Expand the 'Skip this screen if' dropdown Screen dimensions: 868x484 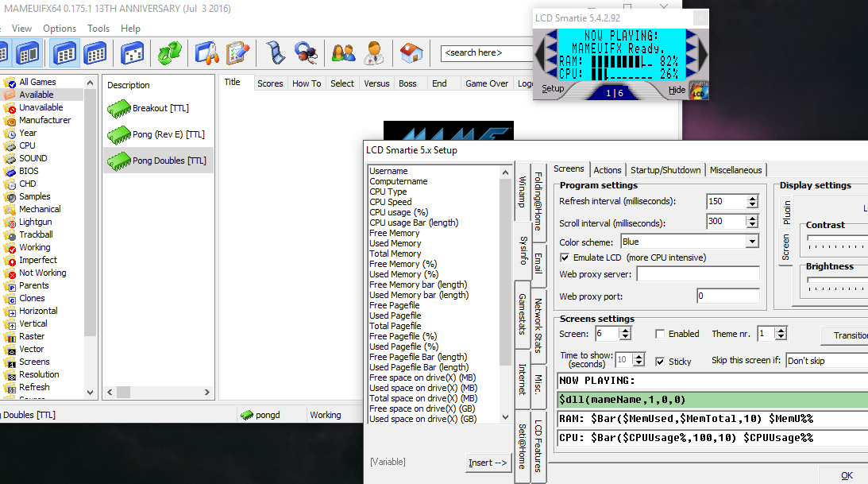click(x=826, y=361)
